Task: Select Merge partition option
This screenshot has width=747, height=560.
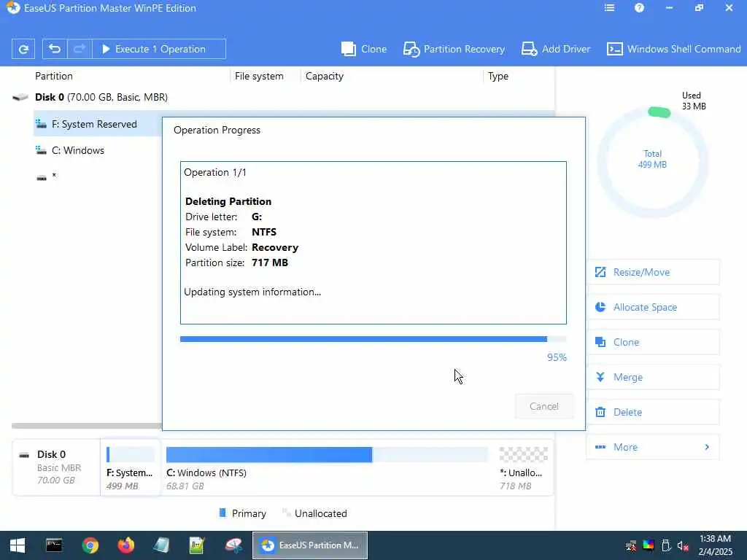Action: tap(653, 377)
